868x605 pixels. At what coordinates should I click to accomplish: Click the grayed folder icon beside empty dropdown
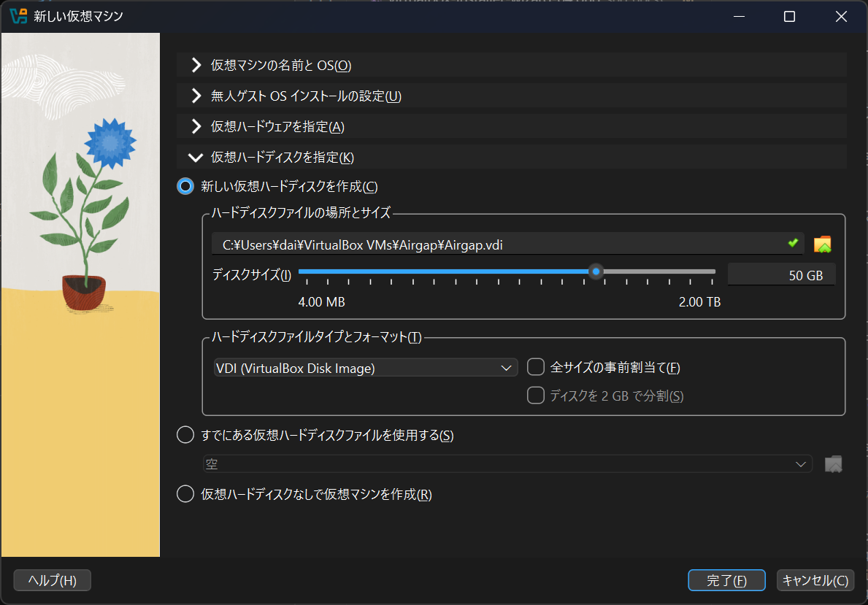pos(833,463)
